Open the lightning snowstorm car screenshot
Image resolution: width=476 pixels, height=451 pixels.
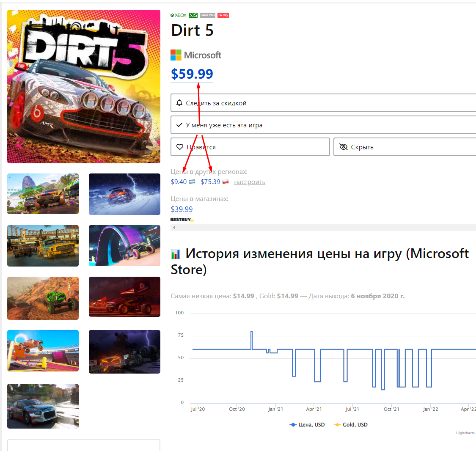(124, 194)
